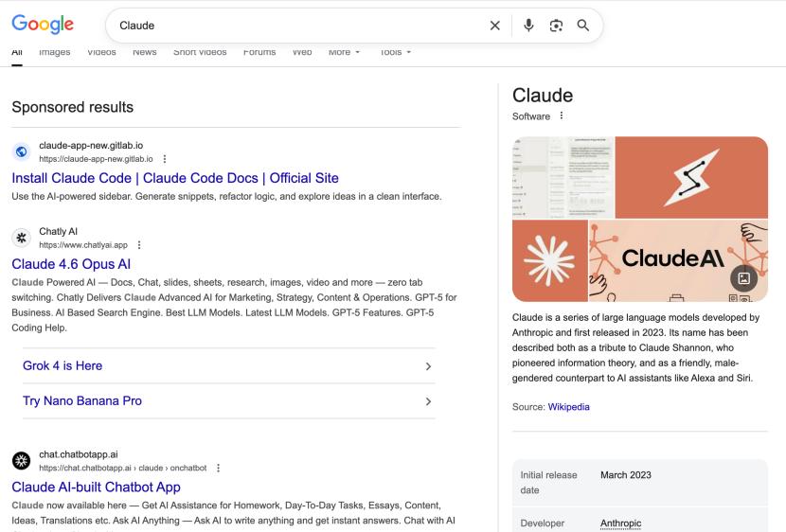Expand the More search filters dropdown
Screen dimensions: 786x532
click(x=344, y=52)
